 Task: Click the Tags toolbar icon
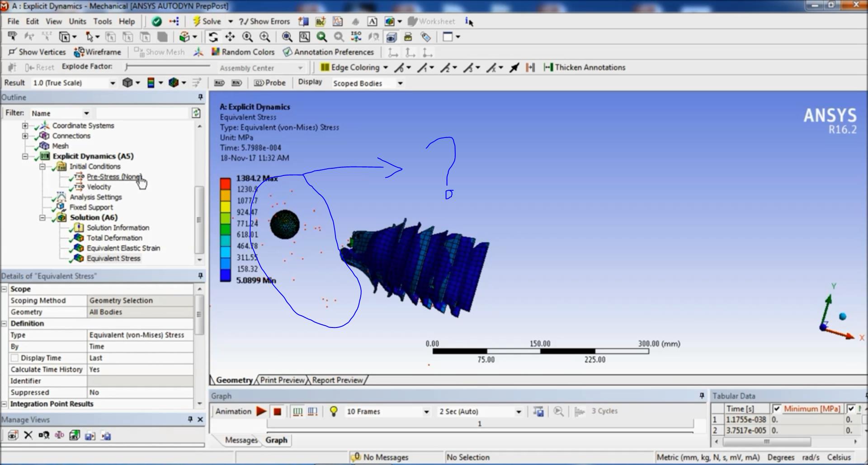(425, 37)
